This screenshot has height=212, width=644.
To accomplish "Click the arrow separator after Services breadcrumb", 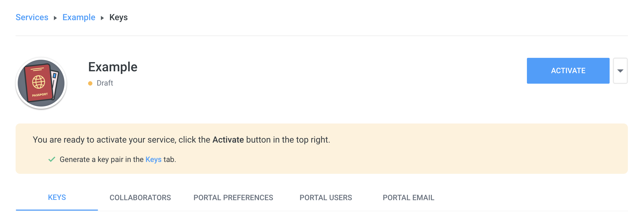I will (55, 18).
